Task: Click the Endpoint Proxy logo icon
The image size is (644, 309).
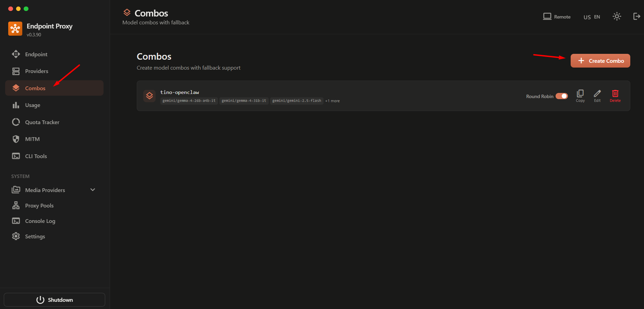Action: (15, 29)
